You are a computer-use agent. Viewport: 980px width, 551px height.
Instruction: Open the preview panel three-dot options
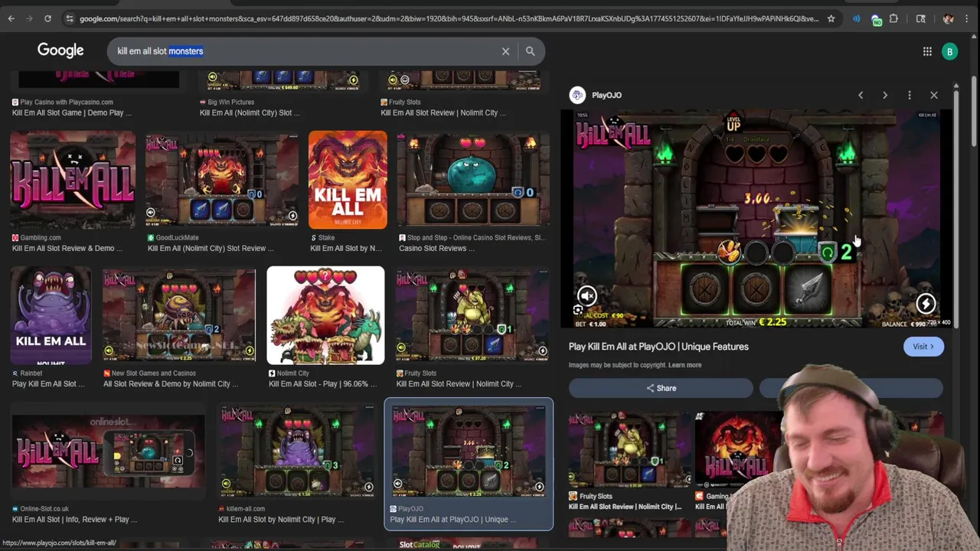(910, 95)
